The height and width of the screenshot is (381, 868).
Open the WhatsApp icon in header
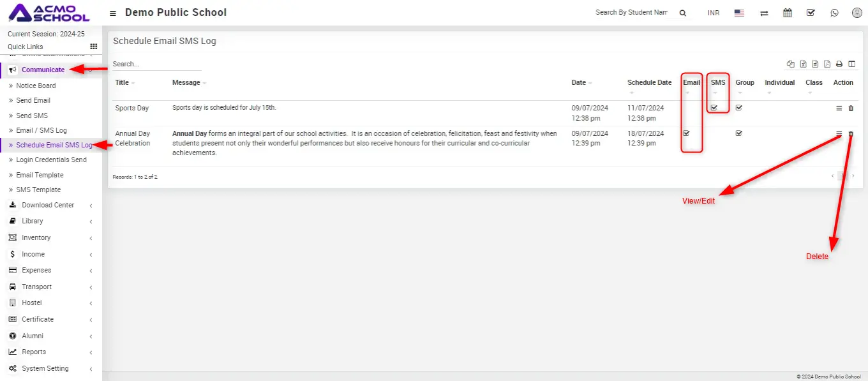coord(834,13)
